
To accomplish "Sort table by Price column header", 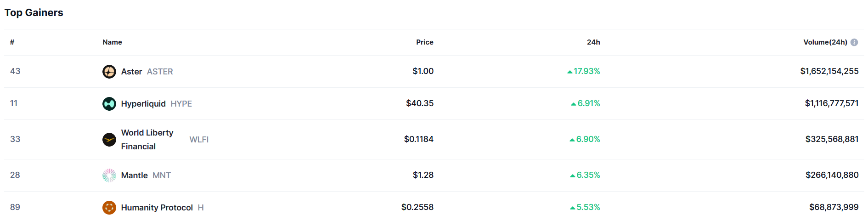I will coord(424,42).
